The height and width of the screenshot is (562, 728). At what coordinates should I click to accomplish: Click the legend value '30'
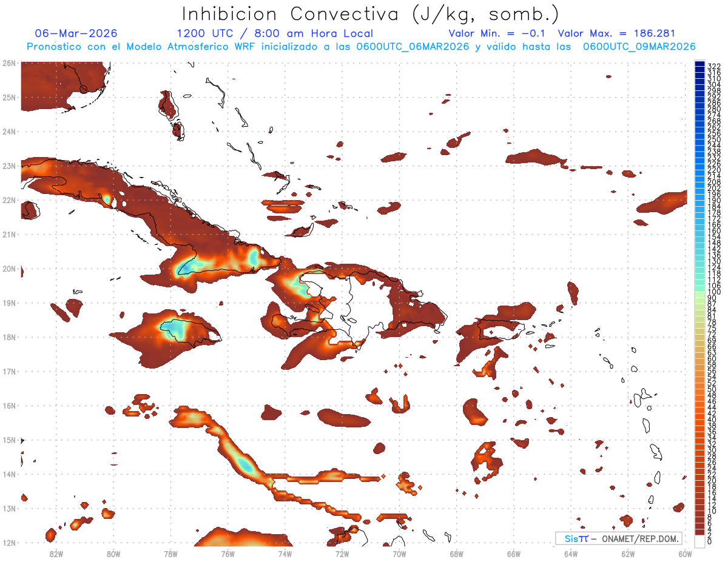712,450
